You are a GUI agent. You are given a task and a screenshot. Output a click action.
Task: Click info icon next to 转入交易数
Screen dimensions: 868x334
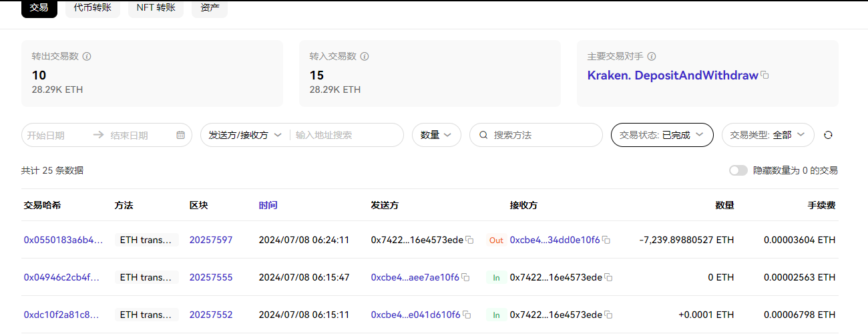(x=365, y=57)
